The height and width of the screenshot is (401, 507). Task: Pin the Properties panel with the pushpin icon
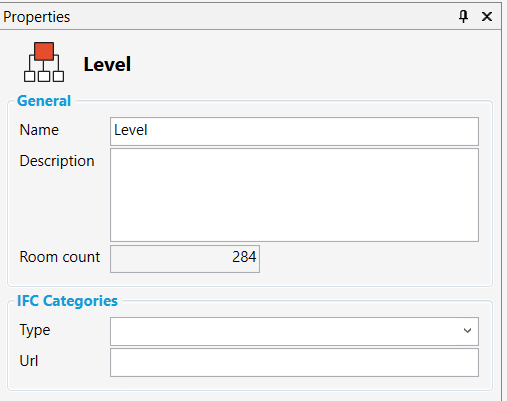(463, 16)
